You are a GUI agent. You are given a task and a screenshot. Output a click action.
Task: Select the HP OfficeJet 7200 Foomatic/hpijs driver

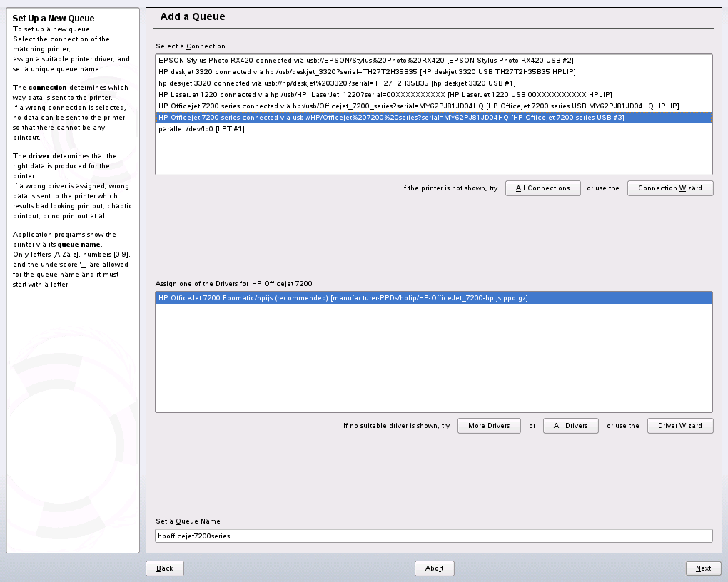pos(343,298)
